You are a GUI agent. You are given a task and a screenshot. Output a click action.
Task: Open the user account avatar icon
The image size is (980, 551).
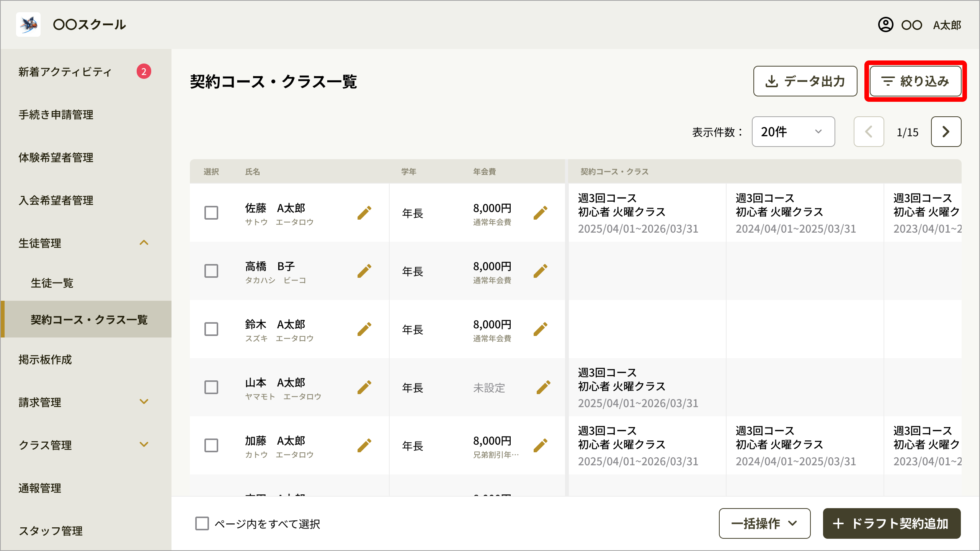tap(885, 25)
